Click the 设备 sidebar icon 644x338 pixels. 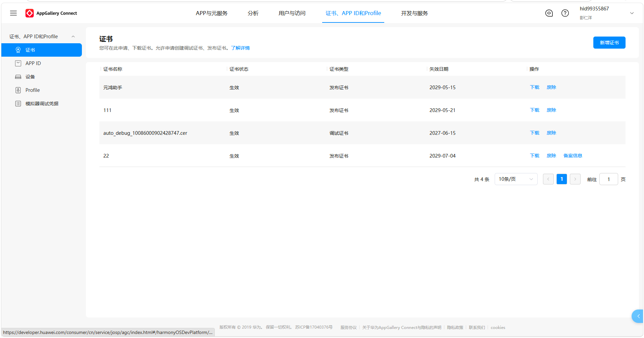tap(18, 77)
